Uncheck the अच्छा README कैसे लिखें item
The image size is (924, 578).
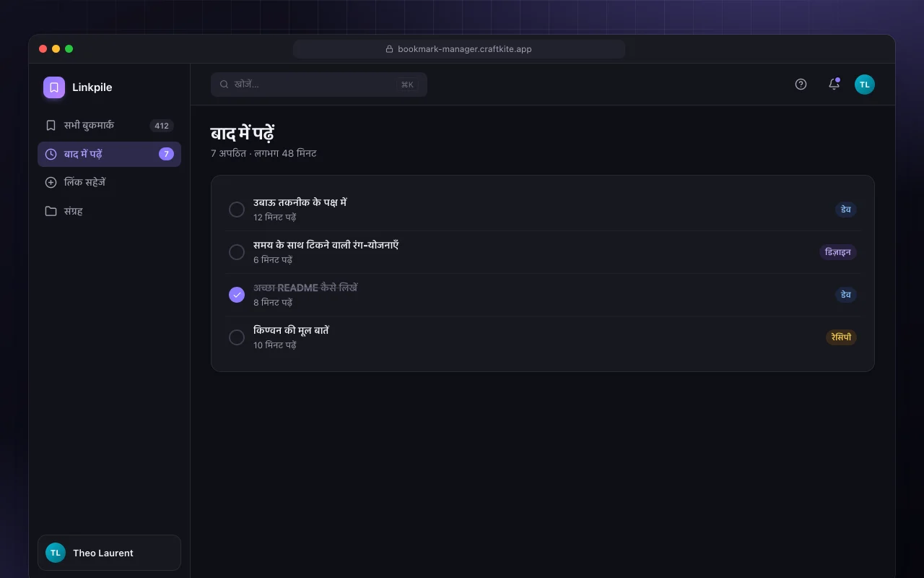237,295
